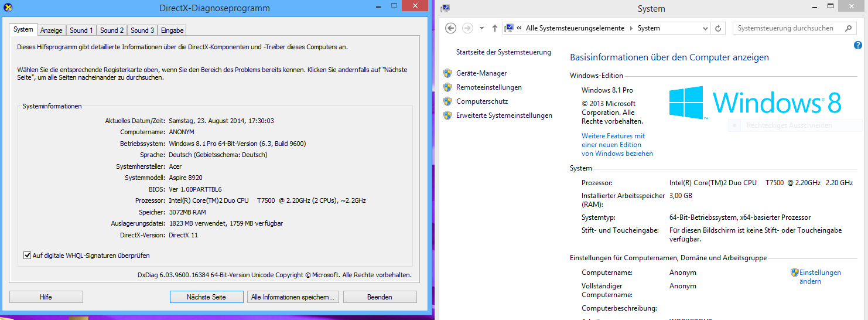Expand the address bar history dropdown
This screenshot has height=320, width=868.
[706, 28]
